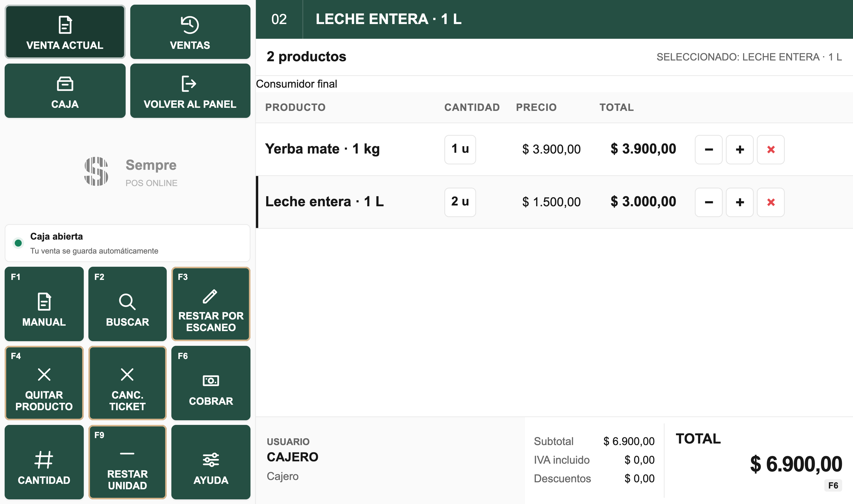Click the $ 6.900,00 total amount
The height and width of the screenshot is (504, 853).
click(x=796, y=464)
